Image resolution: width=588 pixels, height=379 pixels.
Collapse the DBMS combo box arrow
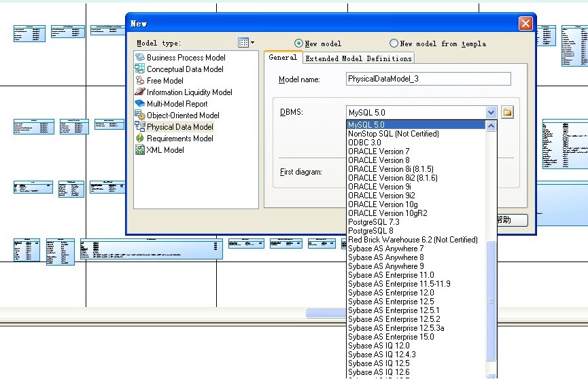coord(491,113)
